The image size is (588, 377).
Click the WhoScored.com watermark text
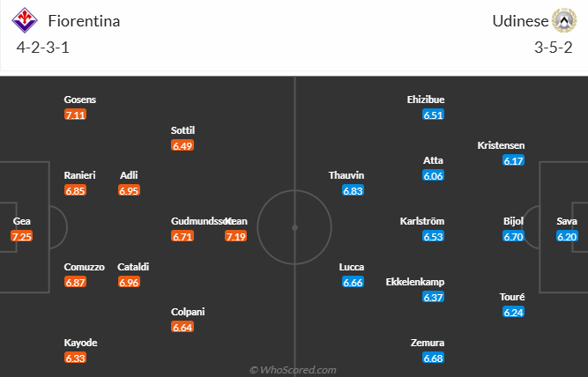pos(294,370)
